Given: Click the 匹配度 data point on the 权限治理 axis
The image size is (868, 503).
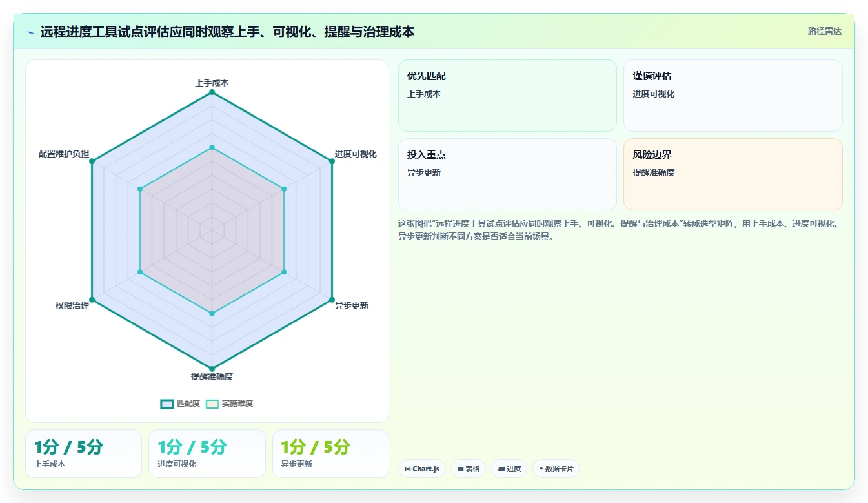Looking at the screenshot, I should point(92,300).
